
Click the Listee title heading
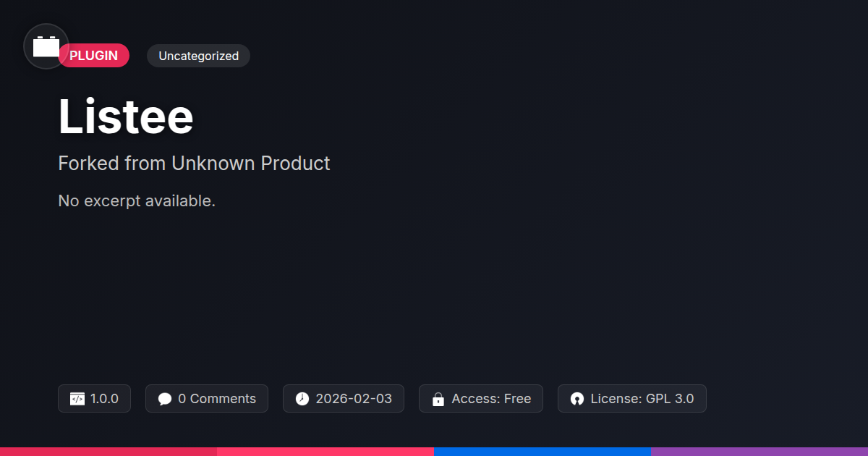(126, 117)
